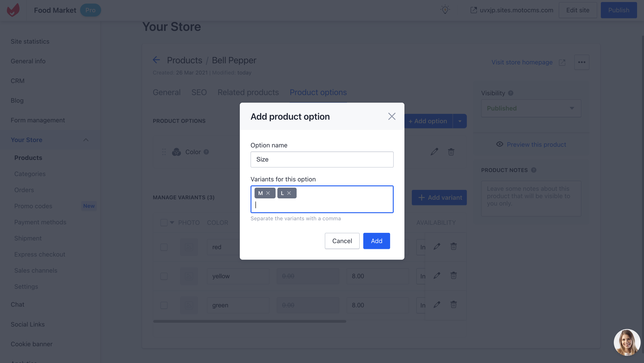Image resolution: width=644 pixels, height=363 pixels.
Task: Click Visit store homepage external icon
Action: click(x=562, y=62)
